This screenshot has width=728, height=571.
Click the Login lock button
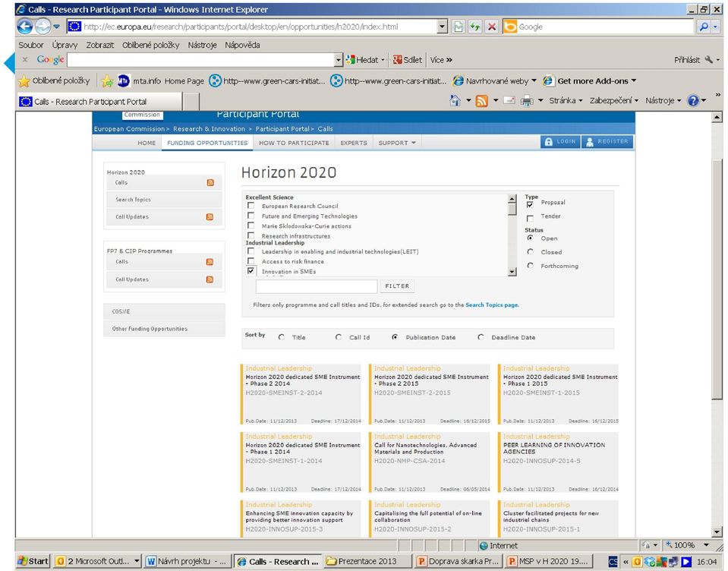coord(560,141)
